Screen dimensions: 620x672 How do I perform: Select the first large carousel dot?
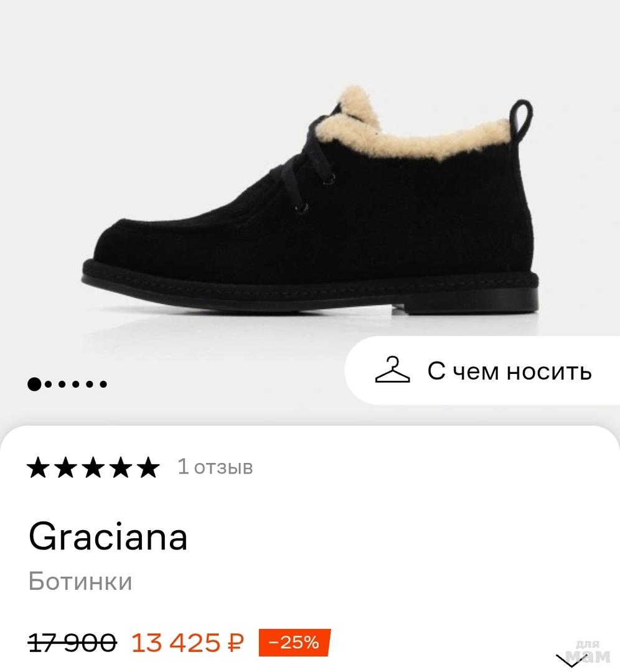(34, 384)
